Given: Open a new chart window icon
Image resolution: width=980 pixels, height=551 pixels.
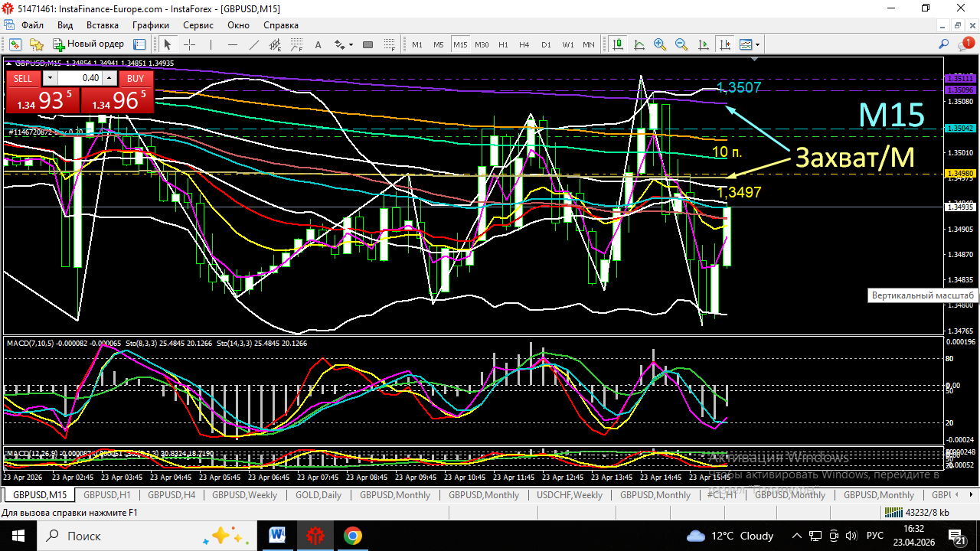Looking at the screenshot, I should [x=15, y=44].
